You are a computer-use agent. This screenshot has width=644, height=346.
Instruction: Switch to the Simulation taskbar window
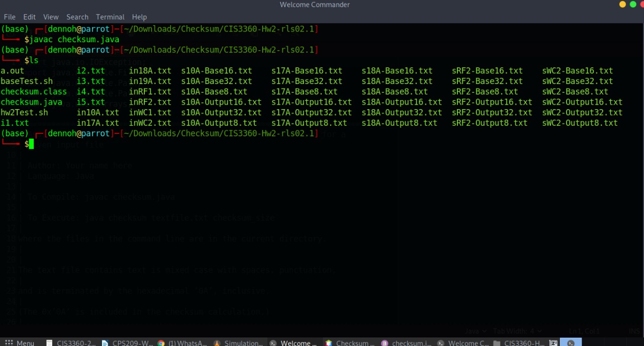tap(238, 343)
